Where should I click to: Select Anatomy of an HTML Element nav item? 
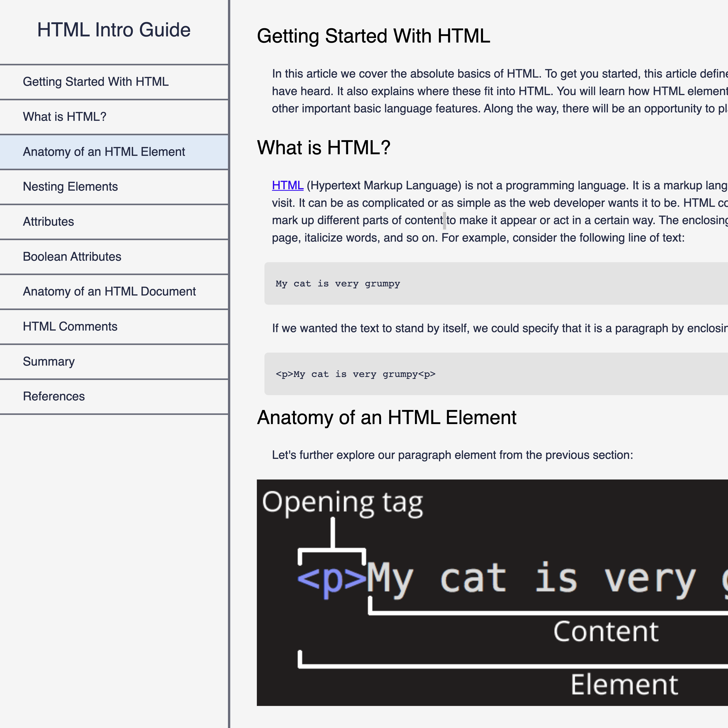tap(114, 152)
